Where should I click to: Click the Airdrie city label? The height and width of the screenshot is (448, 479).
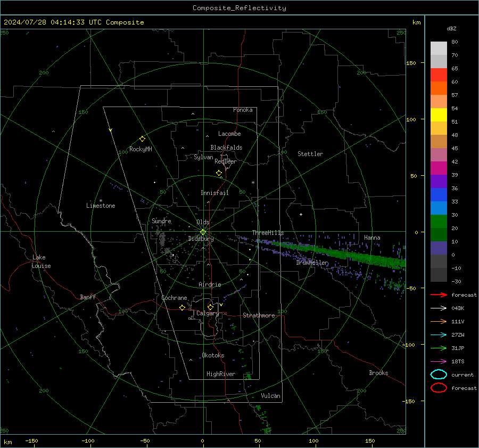(210, 284)
